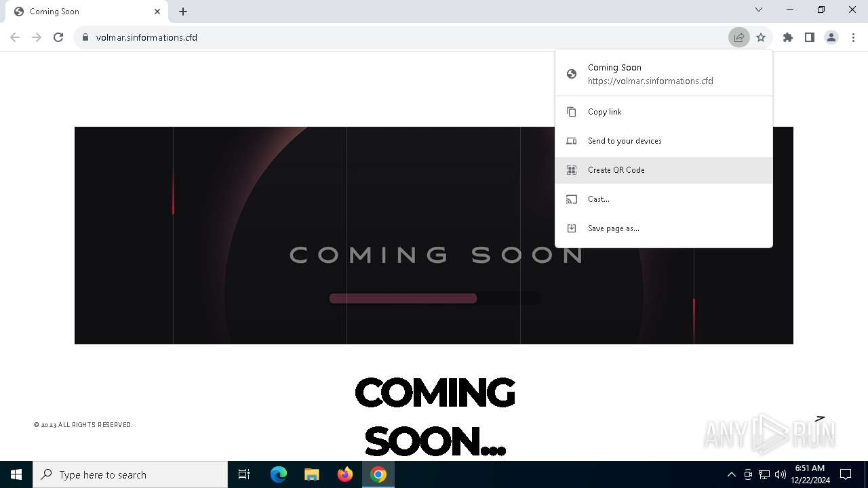Toggle the browser side panel
Viewport: 868px width, 488px height.
click(x=810, y=37)
